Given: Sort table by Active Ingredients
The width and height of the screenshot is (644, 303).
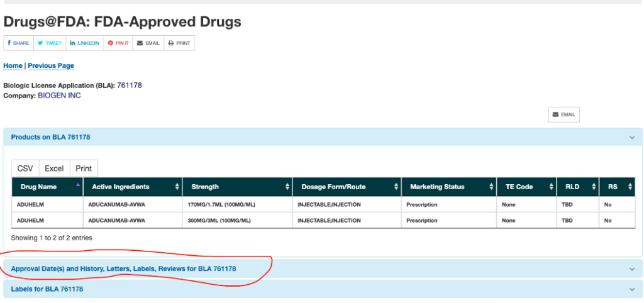Looking at the screenshot, I should 133,187.
